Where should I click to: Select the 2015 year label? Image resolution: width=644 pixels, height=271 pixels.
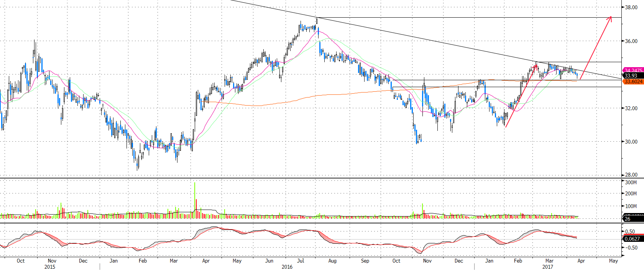50,267
